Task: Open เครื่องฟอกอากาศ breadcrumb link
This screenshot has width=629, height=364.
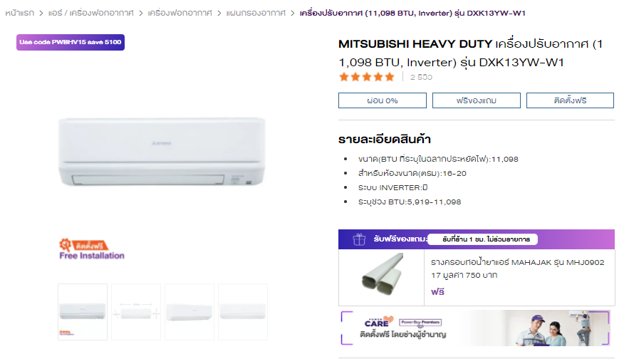Action: (180, 14)
